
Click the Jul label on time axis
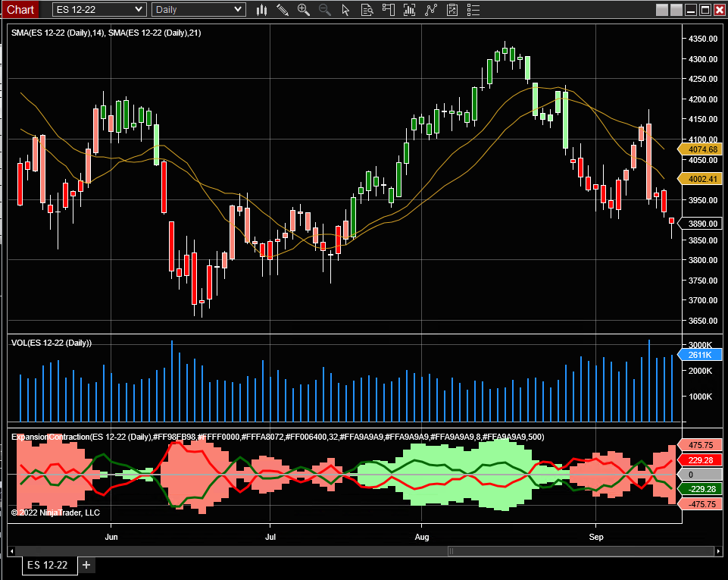pyautogui.click(x=270, y=537)
